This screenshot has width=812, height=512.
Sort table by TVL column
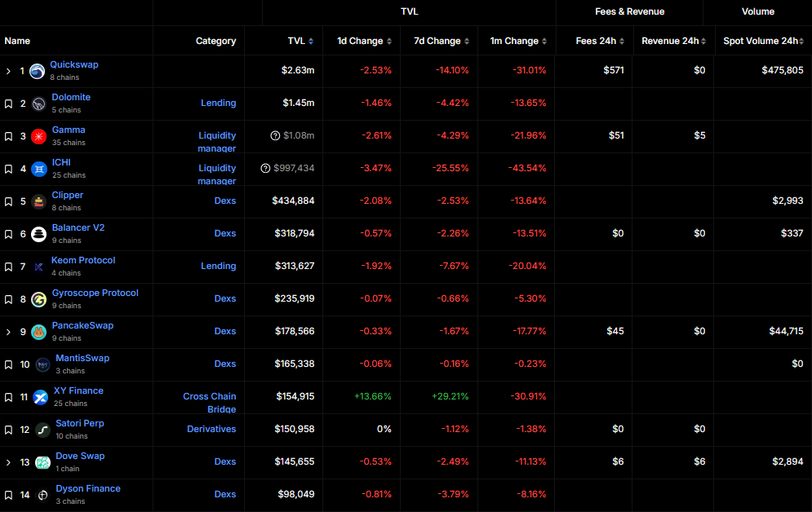point(300,41)
